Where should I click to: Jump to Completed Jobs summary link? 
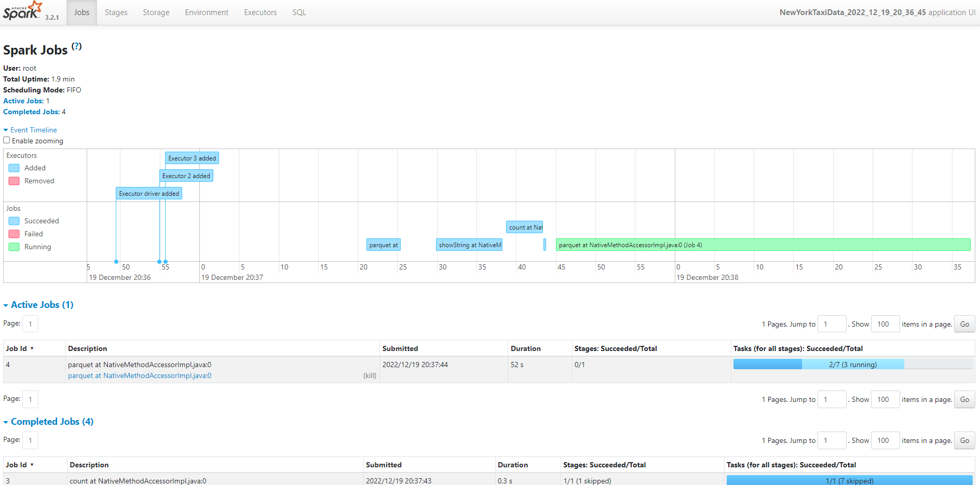(31, 112)
